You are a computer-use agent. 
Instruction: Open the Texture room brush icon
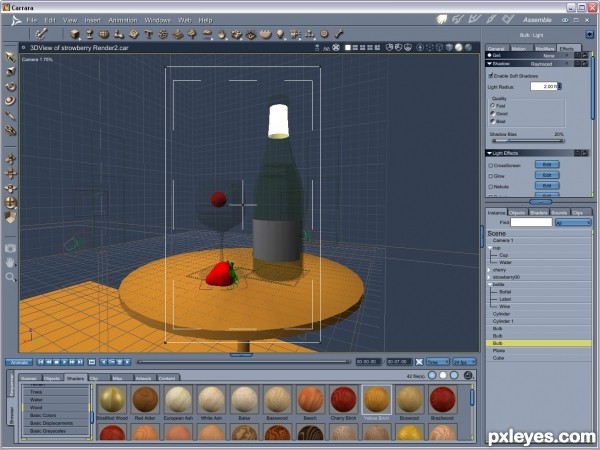tap(491, 19)
